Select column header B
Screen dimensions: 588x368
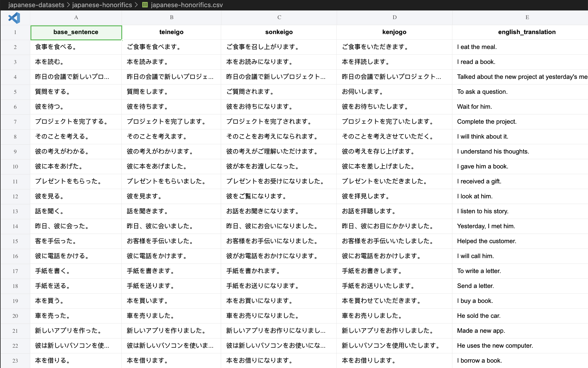point(171,17)
